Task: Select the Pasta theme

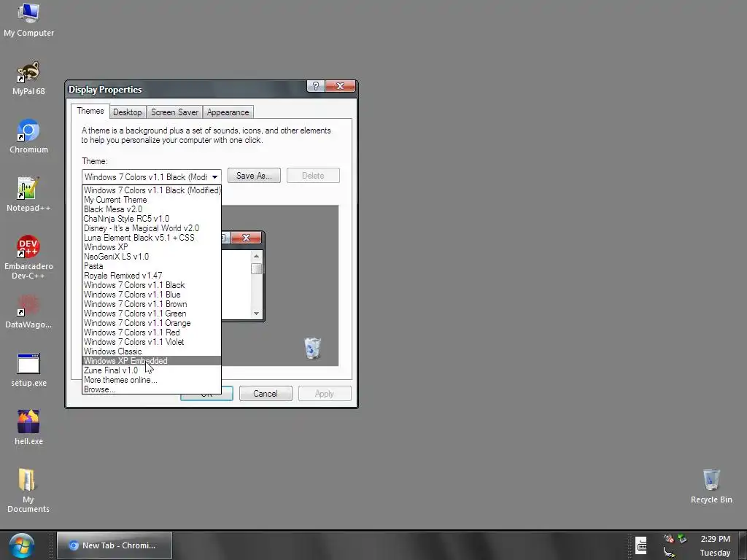Action: pos(152,266)
